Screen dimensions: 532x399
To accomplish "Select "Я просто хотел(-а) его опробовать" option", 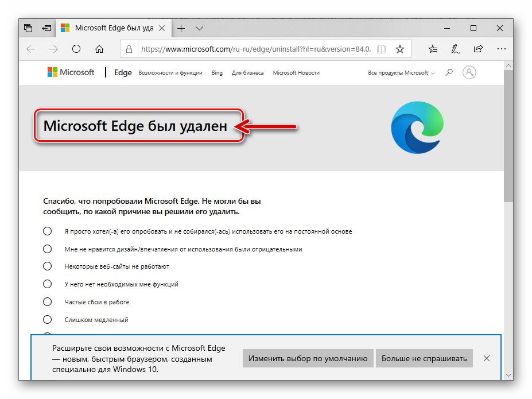I will pyautogui.click(x=48, y=231).
